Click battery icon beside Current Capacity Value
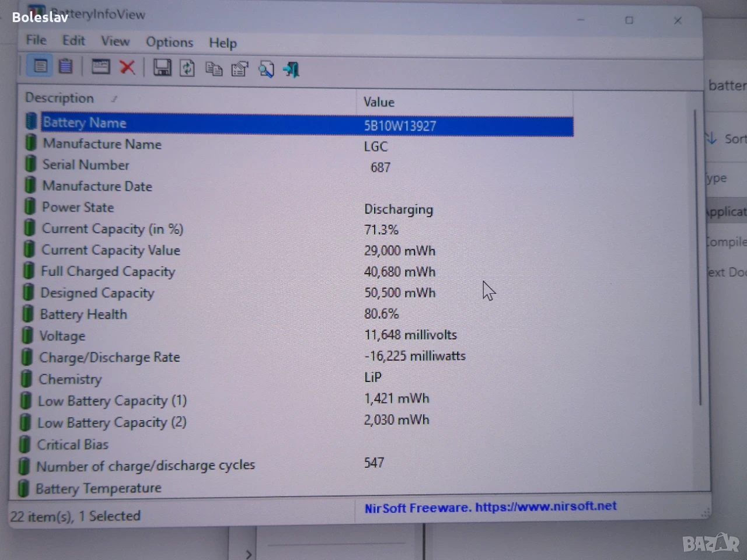Image resolution: width=747 pixels, height=560 pixels. click(x=29, y=250)
